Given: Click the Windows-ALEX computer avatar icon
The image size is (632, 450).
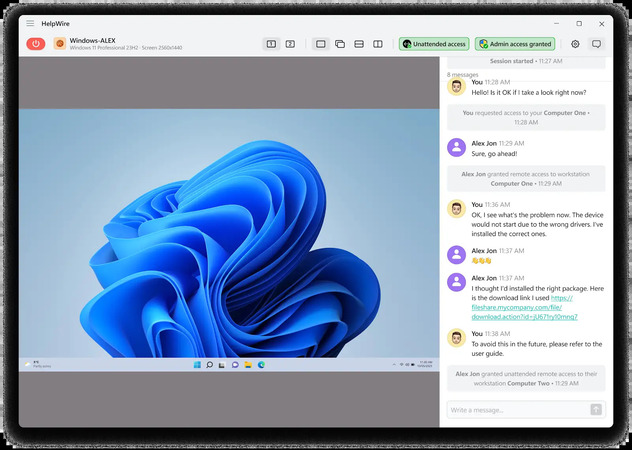Looking at the screenshot, I should pyautogui.click(x=60, y=44).
